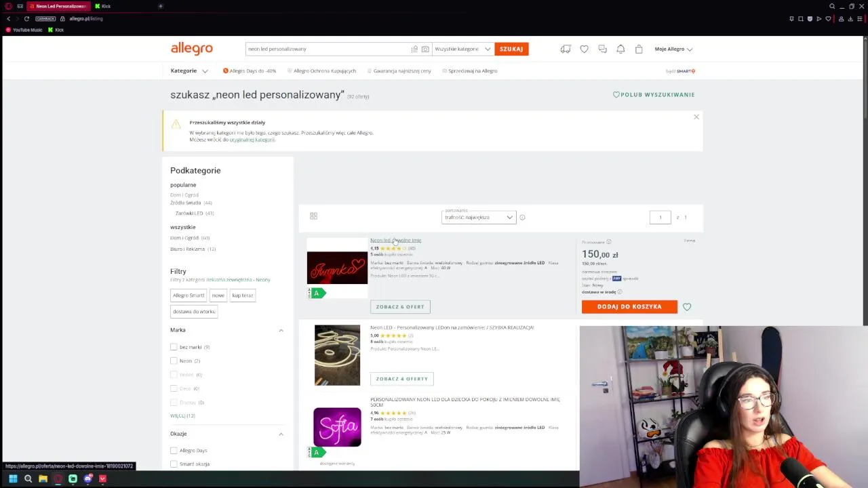Click 'ZOBACZ 4 OFERTY' button
The height and width of the screenshot is (488, 868).
coord(402,379)
